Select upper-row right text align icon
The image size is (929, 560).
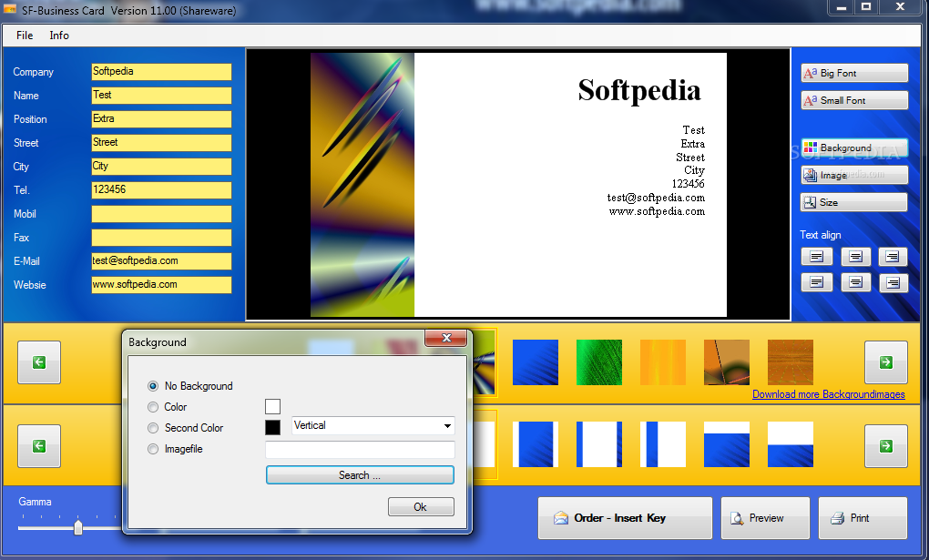coord(893,257)
